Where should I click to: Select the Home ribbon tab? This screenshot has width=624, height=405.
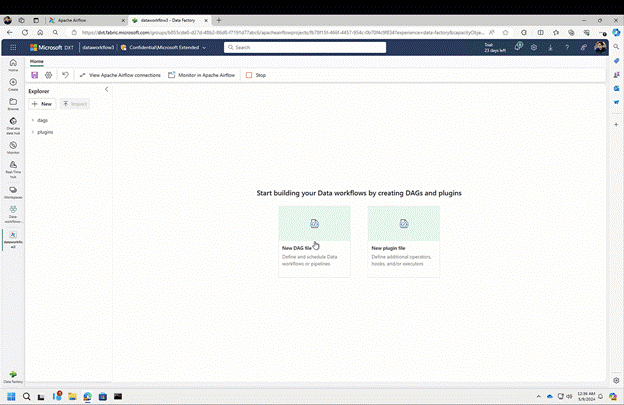[x=37, y=61]
